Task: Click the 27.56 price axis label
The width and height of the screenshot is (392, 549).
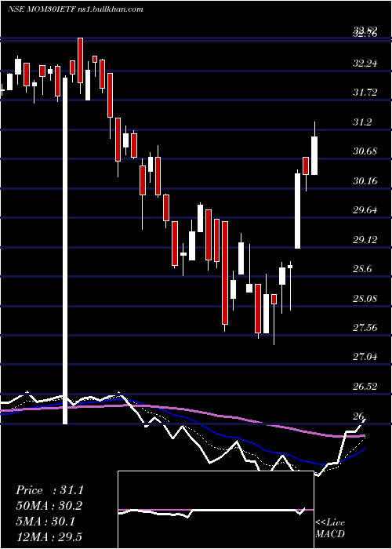Action: click(365, 328)
